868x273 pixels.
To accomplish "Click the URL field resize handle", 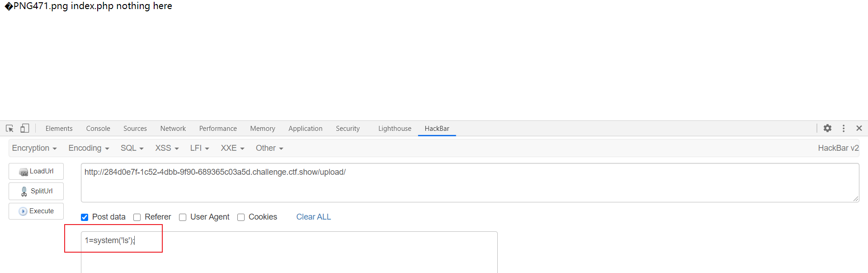I will point(856,199).
